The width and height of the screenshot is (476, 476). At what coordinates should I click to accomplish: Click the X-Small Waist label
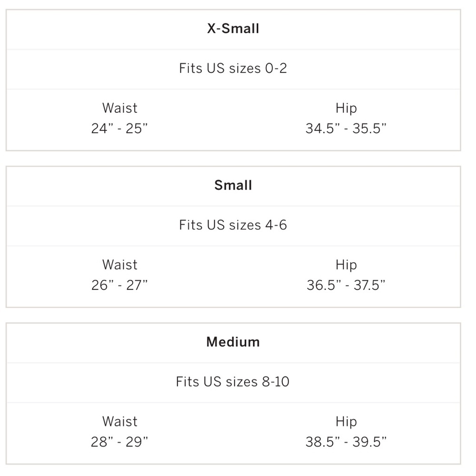(x=120, y=108)
